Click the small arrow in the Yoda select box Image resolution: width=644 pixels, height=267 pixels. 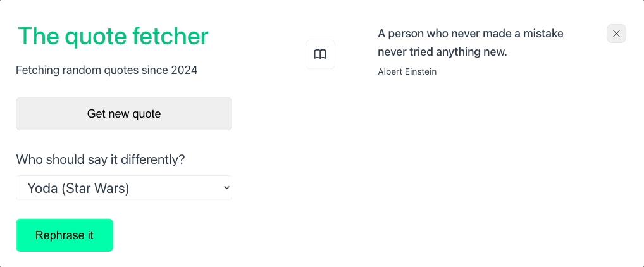[x=226, y=188]
